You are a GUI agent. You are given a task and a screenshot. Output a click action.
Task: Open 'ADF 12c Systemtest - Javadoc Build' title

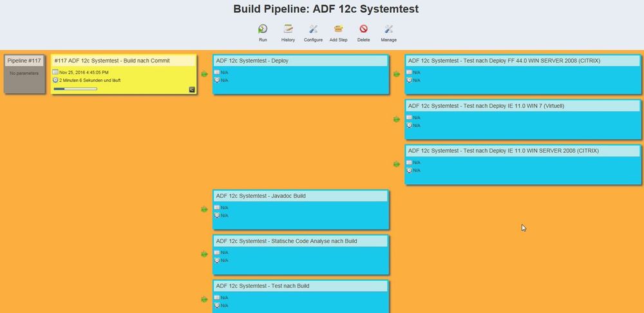[x=261, y=196]
